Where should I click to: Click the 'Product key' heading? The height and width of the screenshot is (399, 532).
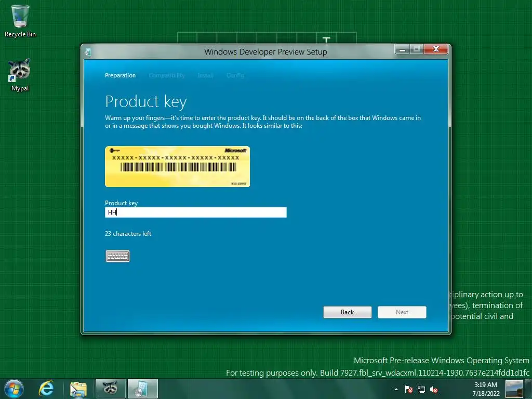146,102
